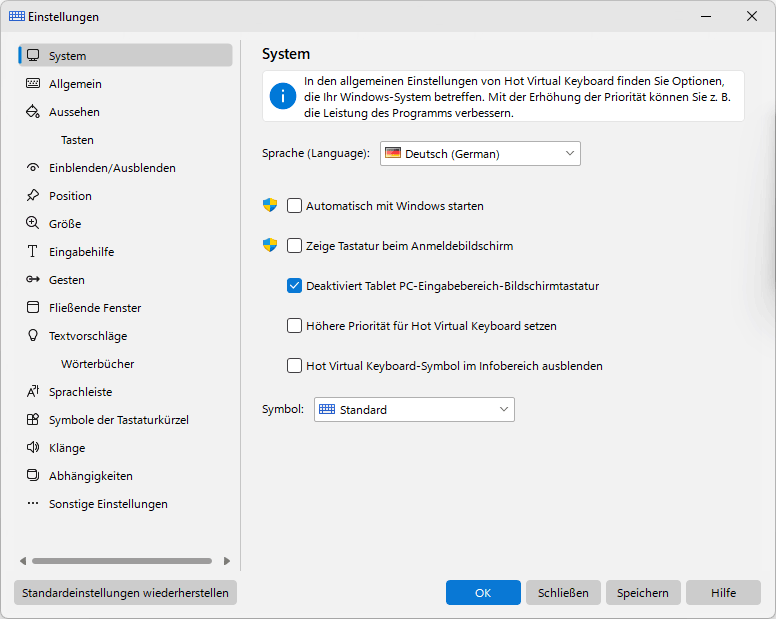Click the Klänge speaker icon
This screenshot has height=619, width=776.
pos(33,447)
